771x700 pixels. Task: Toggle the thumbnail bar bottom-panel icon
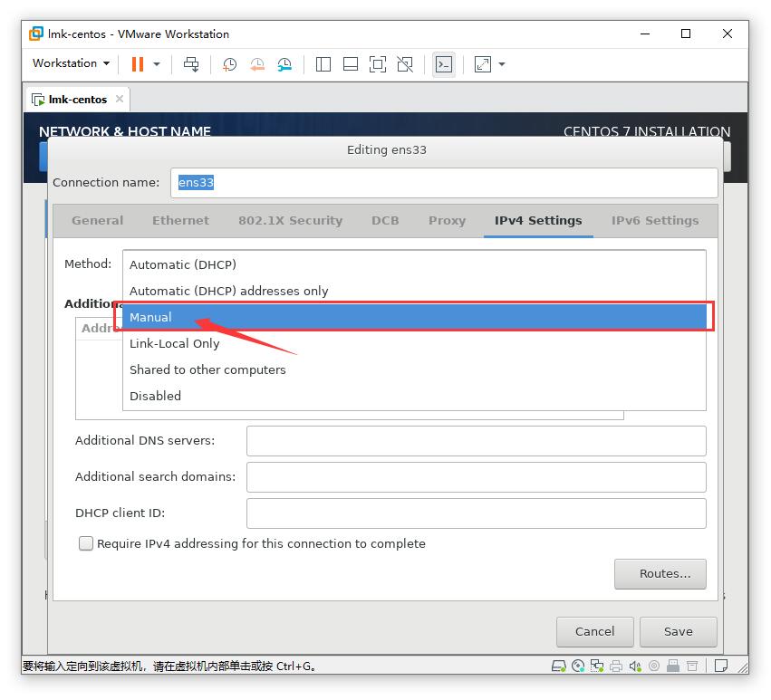pos(350,64)
